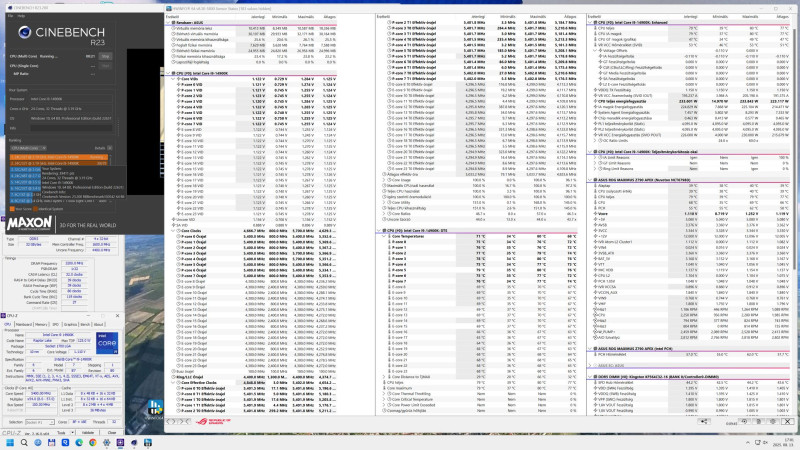Launch Google Chrome from the taskbar
The image size is (800, 450).
click(x=93, y=443)
